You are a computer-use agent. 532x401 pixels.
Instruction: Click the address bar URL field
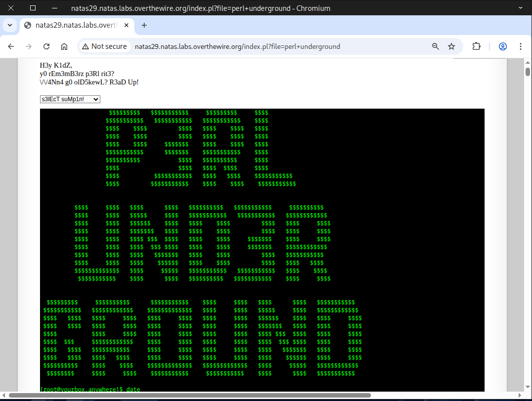tap(277, 46)
